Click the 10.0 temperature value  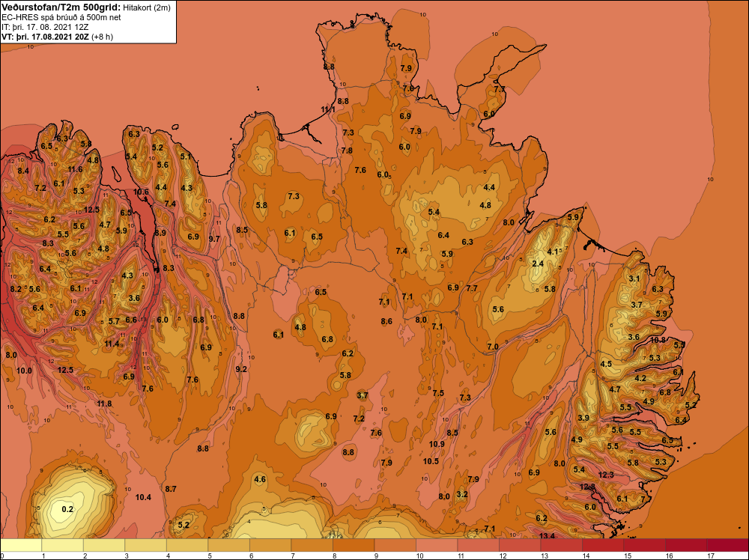coord(24,371)
